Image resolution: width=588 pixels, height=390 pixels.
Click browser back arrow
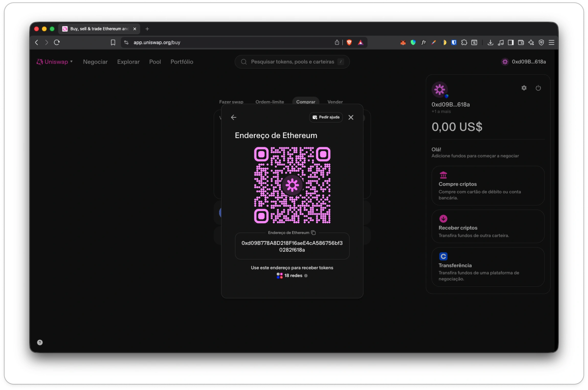click(x=37, y=42)
